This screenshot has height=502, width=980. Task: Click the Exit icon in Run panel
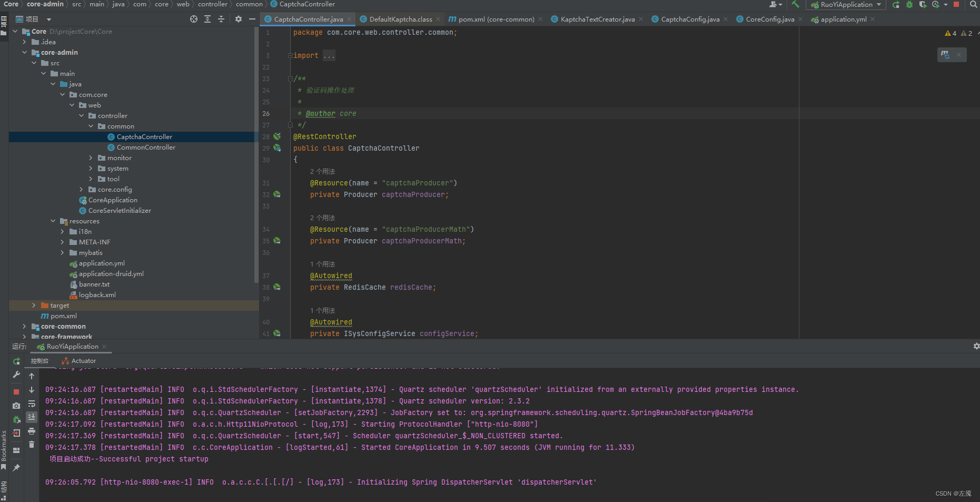click(16, 433)
